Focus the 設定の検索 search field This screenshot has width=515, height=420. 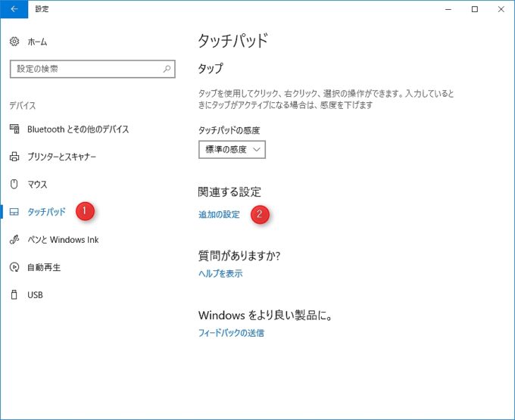pos(83,69)
